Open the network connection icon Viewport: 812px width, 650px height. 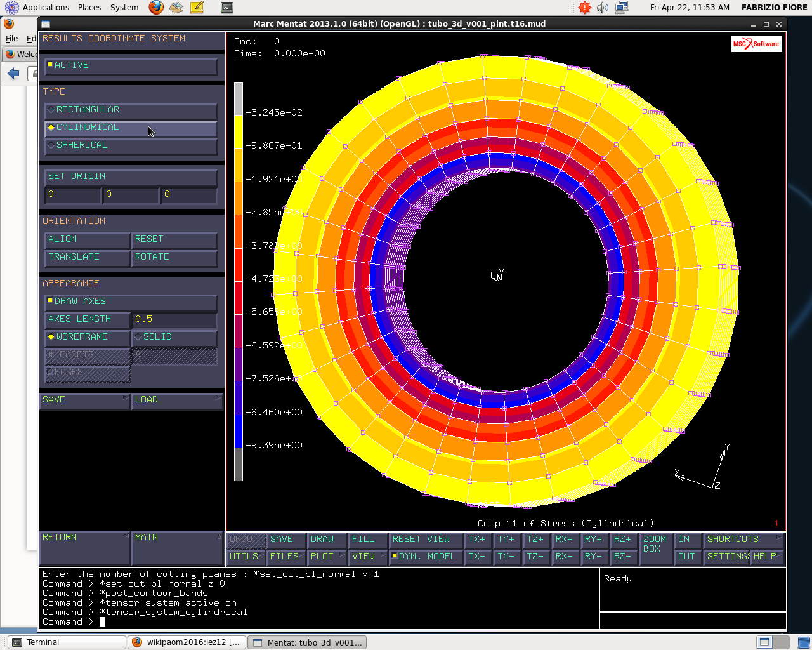click(x=622, y=8)
